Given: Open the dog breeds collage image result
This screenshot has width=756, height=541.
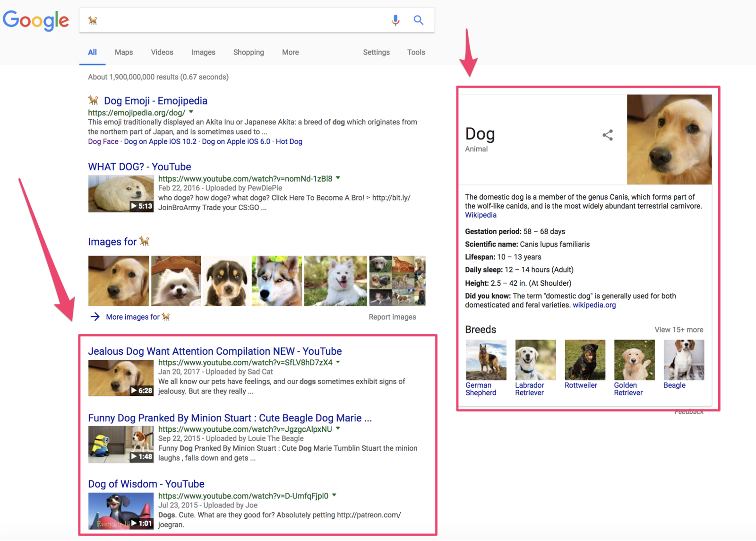Looking at the screenshot, I should pyautogui.click(x=397, y=281).
